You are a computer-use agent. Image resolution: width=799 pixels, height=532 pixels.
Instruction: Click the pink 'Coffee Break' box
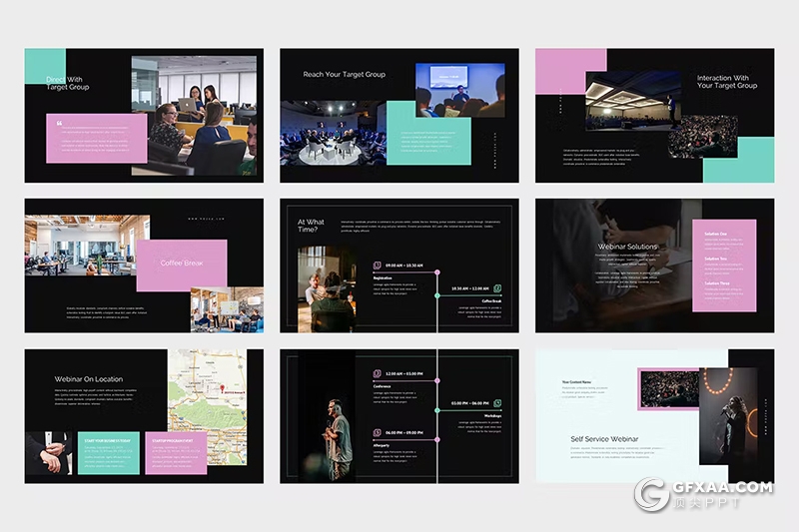(182, 265)
